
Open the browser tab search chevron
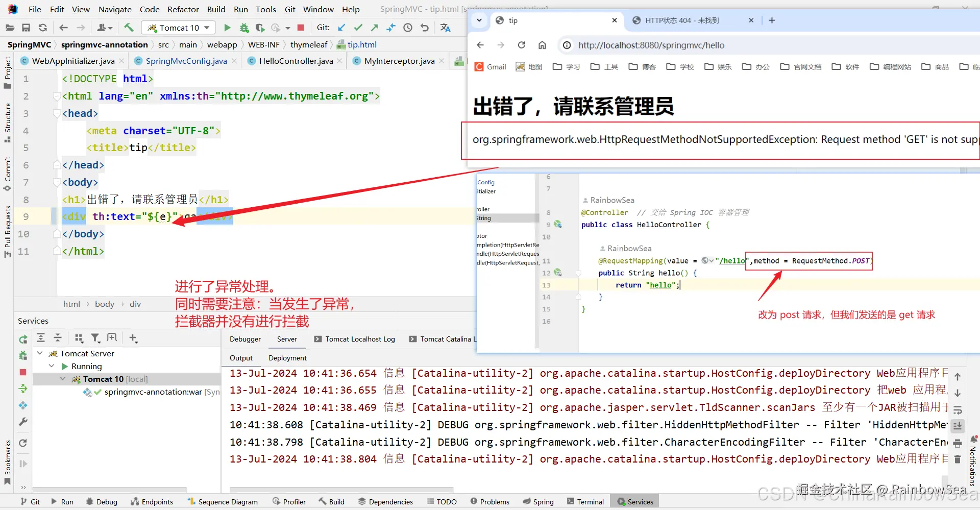479,20
